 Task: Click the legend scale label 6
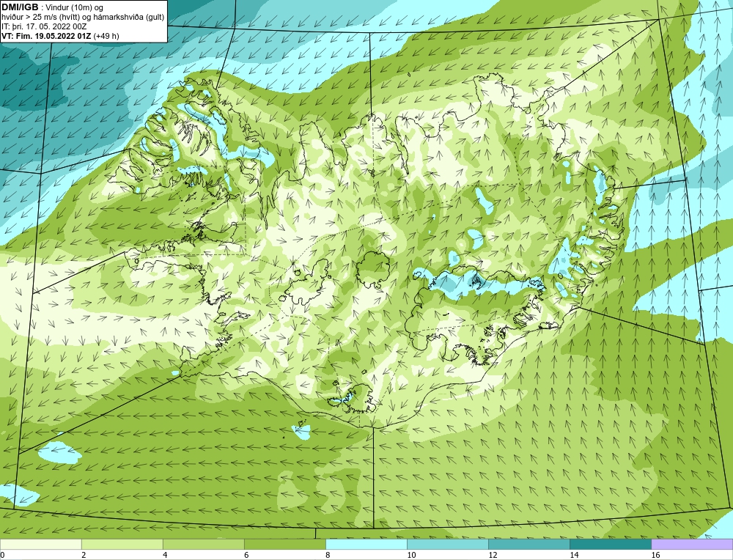point(246,555)
